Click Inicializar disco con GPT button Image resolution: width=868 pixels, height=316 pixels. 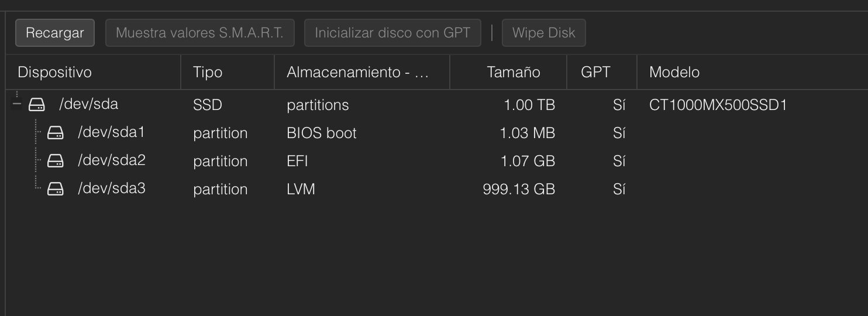click(x=392, y=33)
